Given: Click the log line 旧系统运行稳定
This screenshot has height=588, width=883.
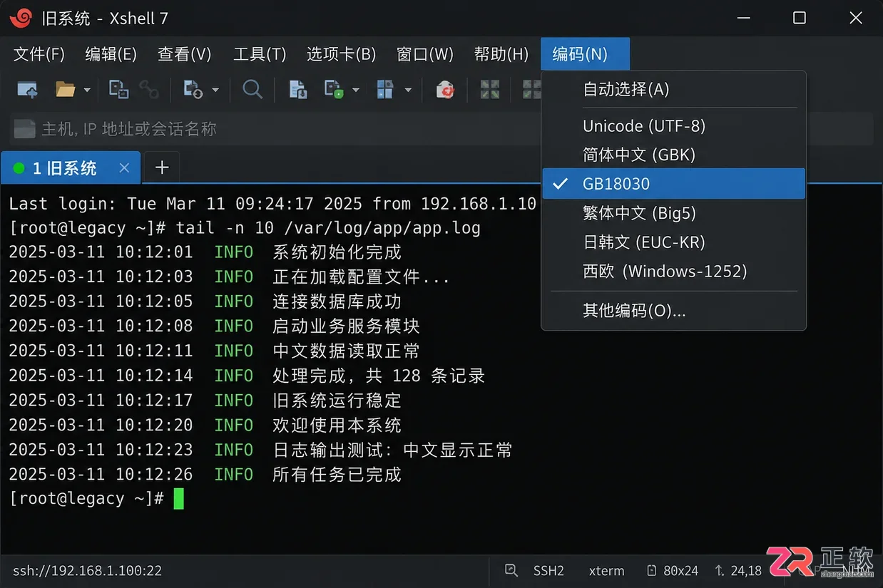Looking at the screenshot, I should pos(205,401).
